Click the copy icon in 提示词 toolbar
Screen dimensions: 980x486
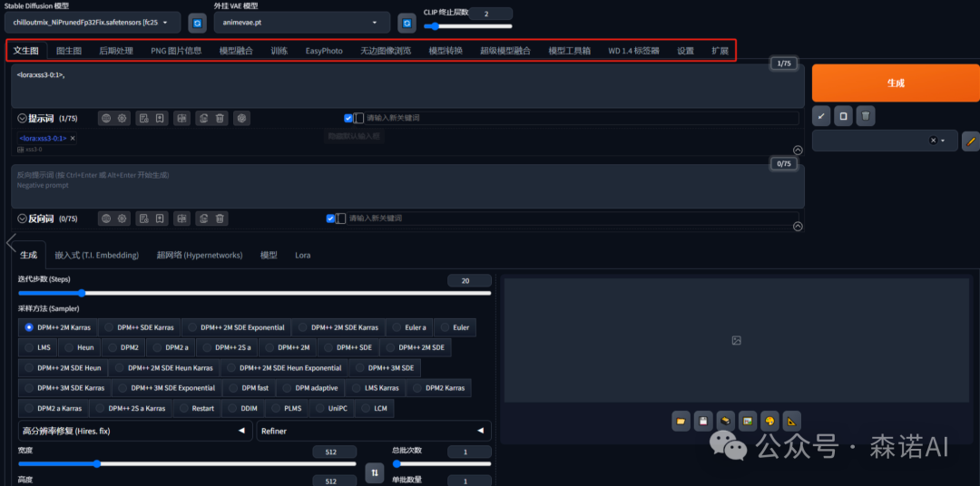pos(204,118)
